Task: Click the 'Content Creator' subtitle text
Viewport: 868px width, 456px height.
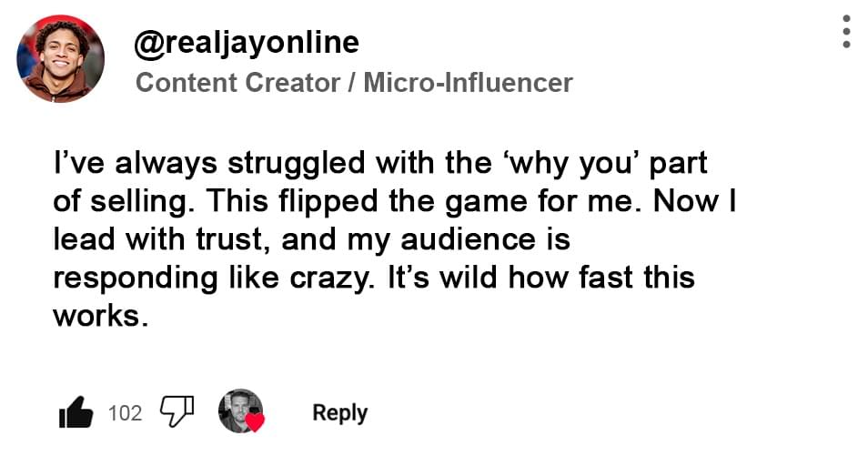Action: (x=236, y=83)
